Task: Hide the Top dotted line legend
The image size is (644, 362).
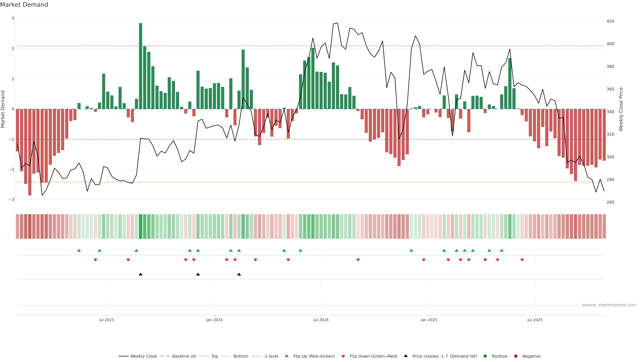Action: [214, 356]
